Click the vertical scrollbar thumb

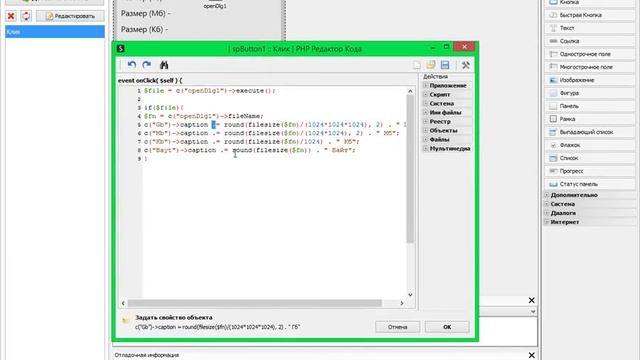[410, 169]
